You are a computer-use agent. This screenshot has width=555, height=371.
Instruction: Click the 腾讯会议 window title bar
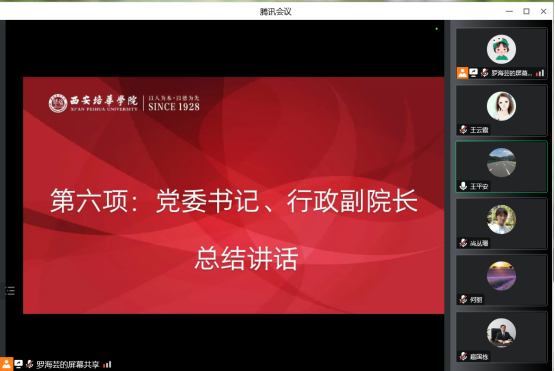(x=275, y=12)
